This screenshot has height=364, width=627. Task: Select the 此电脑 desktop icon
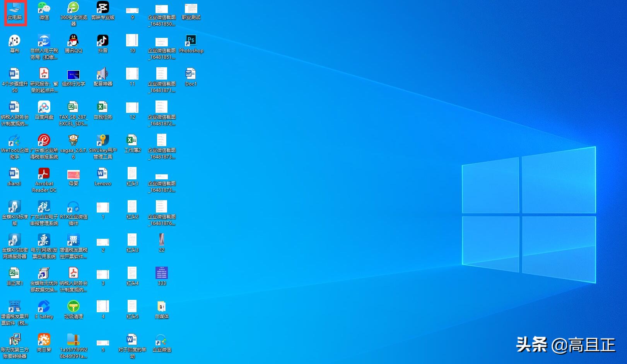pos(15,11)
